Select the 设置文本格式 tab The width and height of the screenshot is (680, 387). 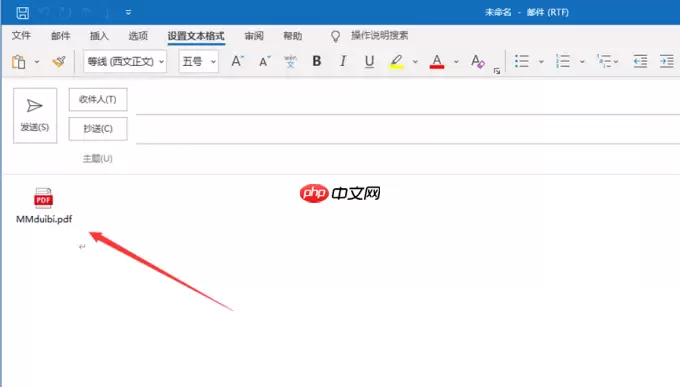point(196,36)
